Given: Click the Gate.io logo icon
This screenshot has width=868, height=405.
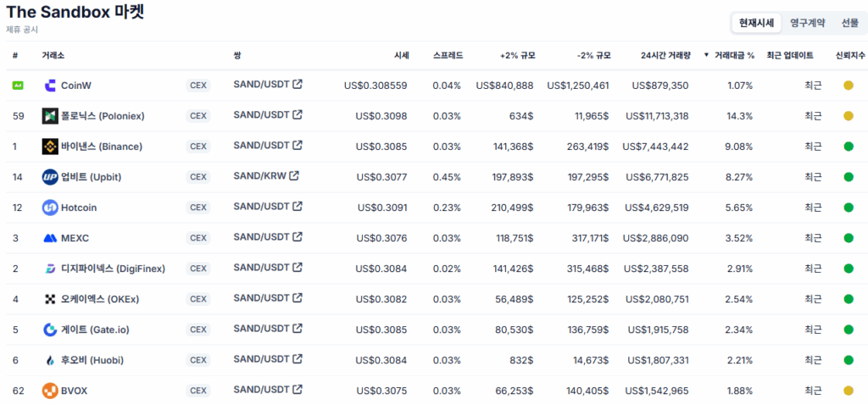Looking at the screenshot, I should [x=50, y=330].
